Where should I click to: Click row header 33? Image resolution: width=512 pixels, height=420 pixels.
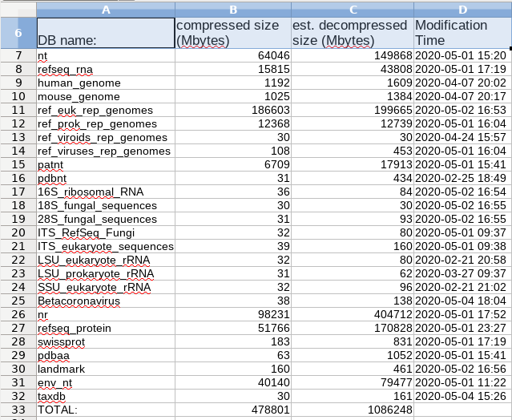click(18, 410)
